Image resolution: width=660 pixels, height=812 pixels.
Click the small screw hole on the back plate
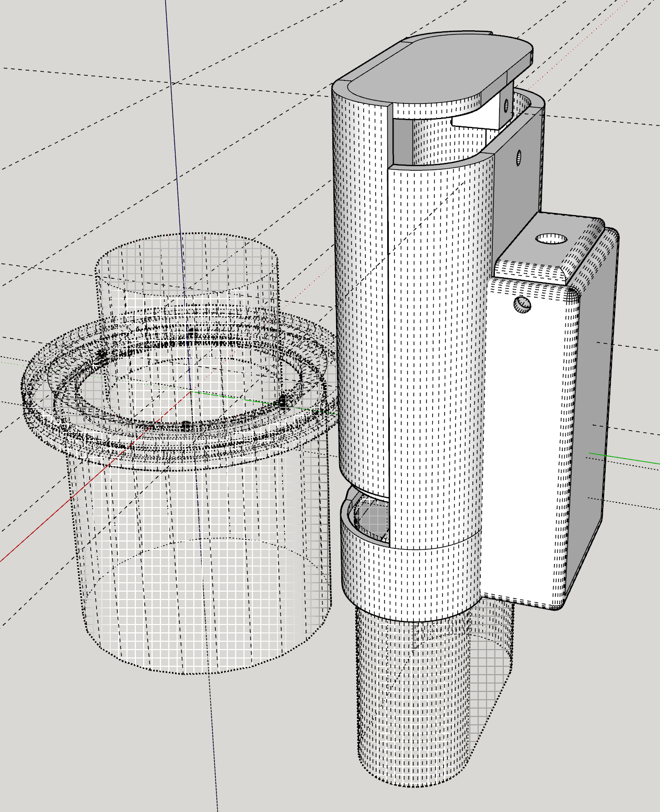pyautogui.click(x=523, y=305)
